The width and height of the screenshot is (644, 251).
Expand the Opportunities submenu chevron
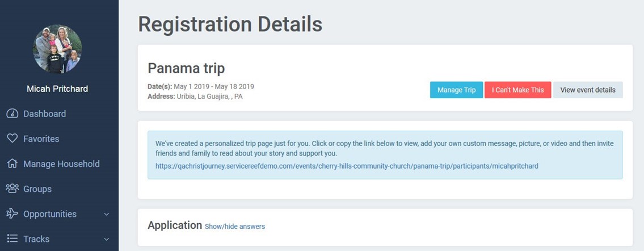(x=107, y=214)
